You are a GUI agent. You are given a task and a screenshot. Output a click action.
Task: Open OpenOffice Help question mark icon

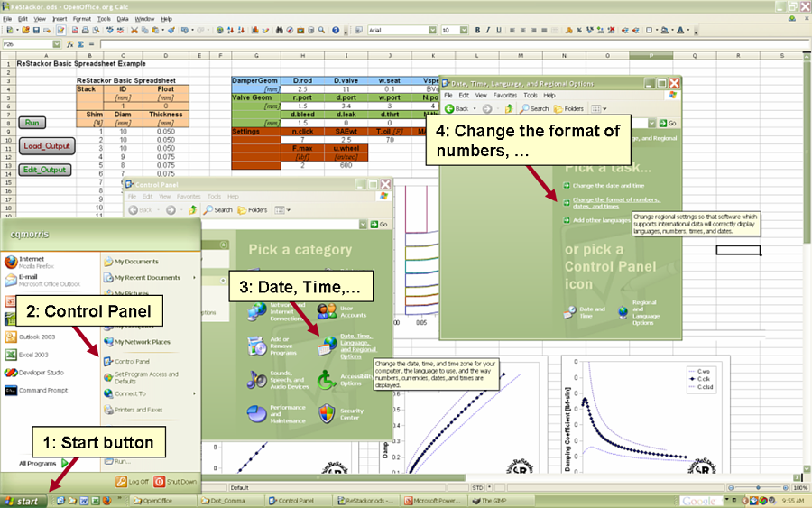336,30
